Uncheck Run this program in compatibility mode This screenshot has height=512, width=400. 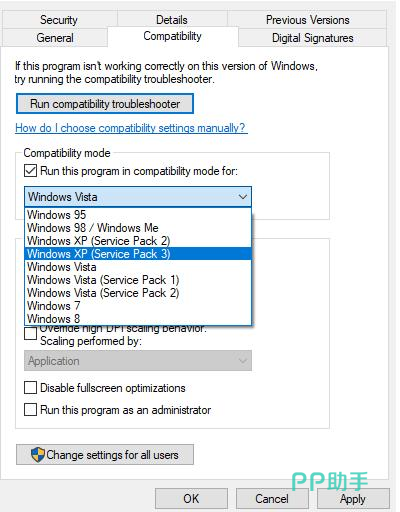click(30, 171)
